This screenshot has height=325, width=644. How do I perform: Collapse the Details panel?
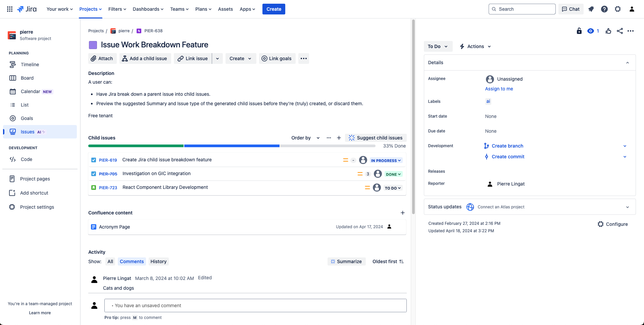click(628, 63)
